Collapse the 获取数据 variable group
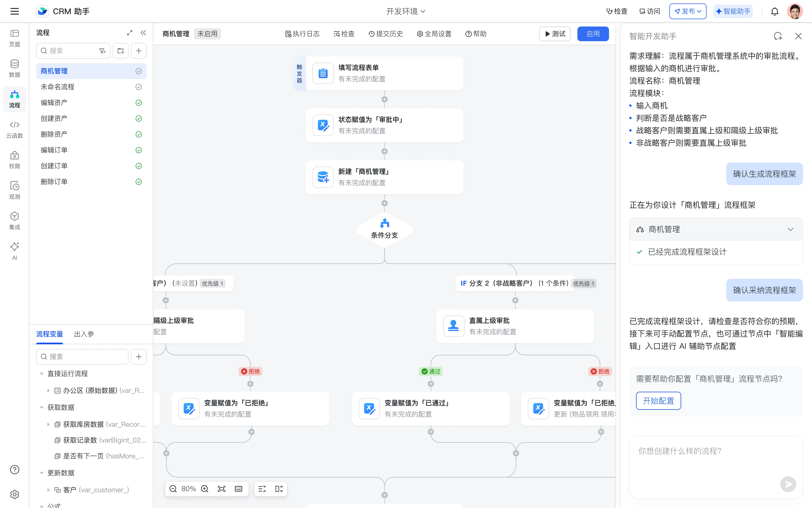The height and width of the screenshot is (508, 812). (42, 408)
